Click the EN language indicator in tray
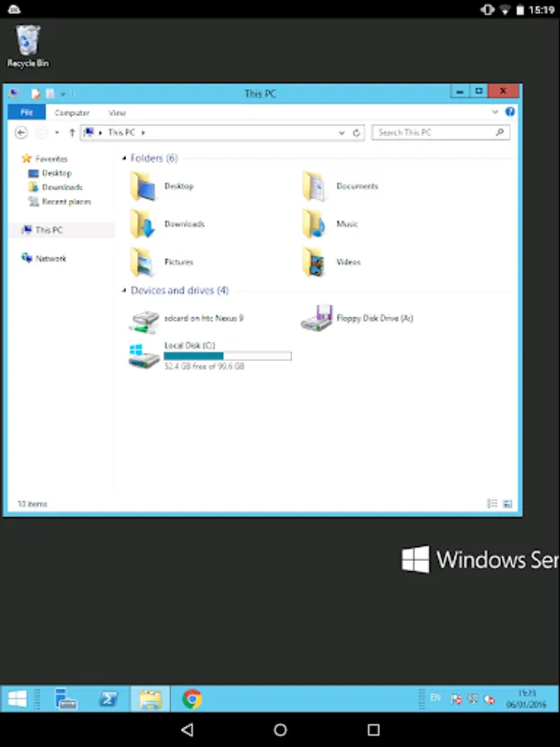560x747 pixels. [436, 697]
